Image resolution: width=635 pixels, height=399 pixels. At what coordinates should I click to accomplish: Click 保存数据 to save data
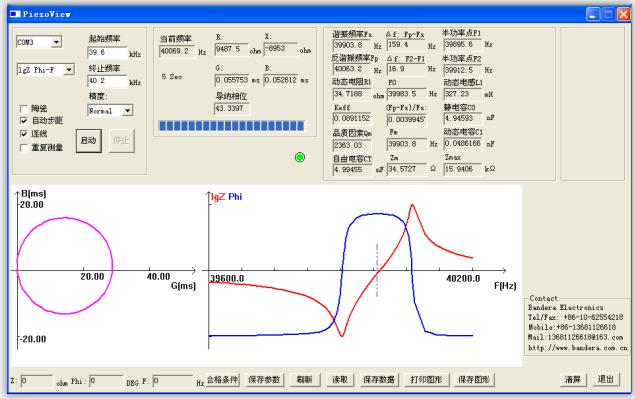379,380
